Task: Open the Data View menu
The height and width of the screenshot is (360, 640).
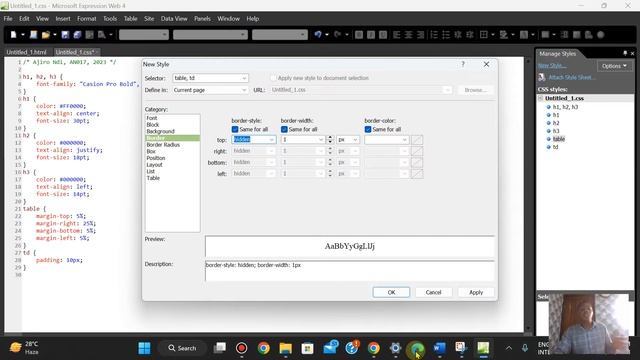Action: pos(174,18)
